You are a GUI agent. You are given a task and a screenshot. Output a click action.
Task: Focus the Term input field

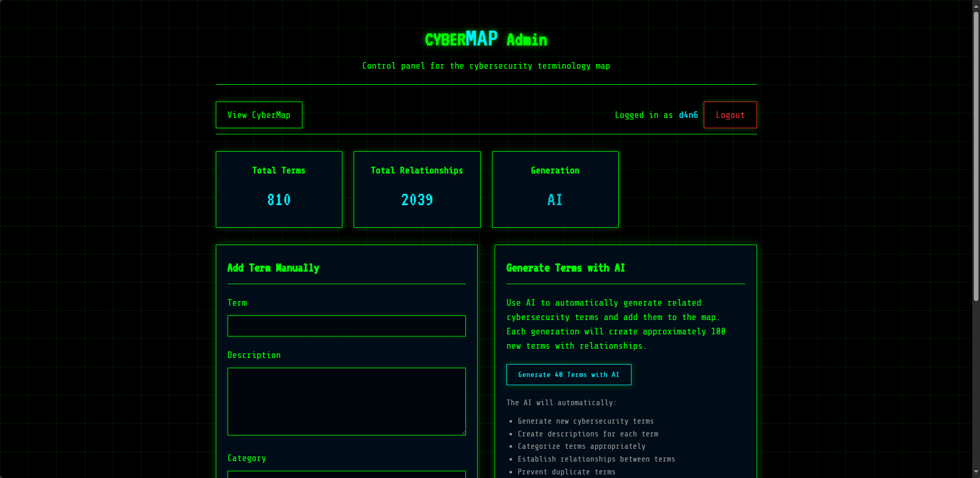pyautogui.click(x=346, y=326)
